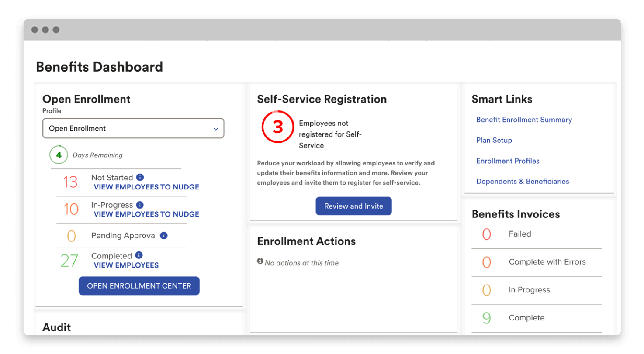Click the 9 Complete invoices count
644x354 pixels.
tap(486, 318)
